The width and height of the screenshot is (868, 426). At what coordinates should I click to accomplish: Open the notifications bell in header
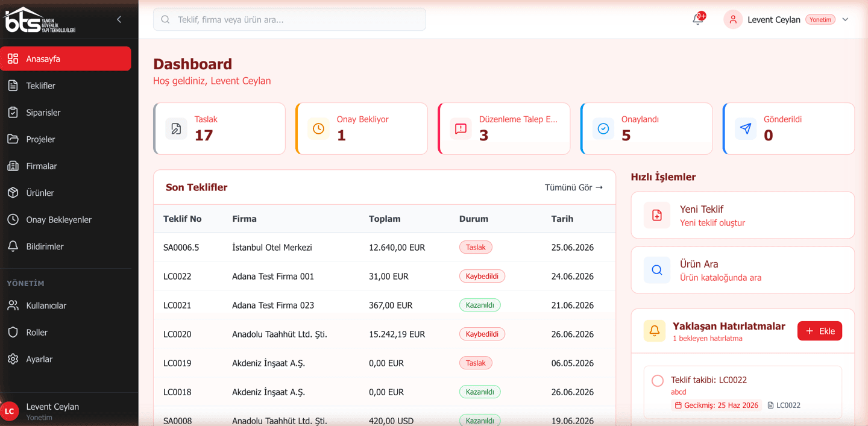point(698,19)
